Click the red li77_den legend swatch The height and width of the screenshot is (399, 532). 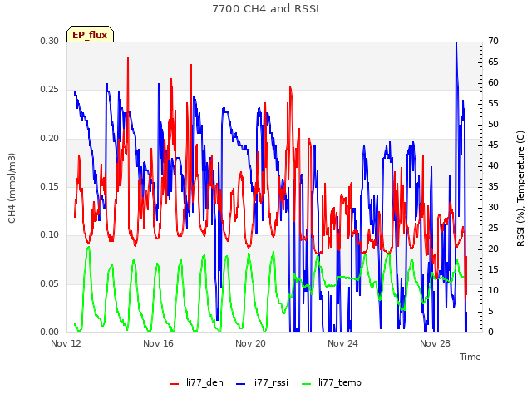coord(174,384)
